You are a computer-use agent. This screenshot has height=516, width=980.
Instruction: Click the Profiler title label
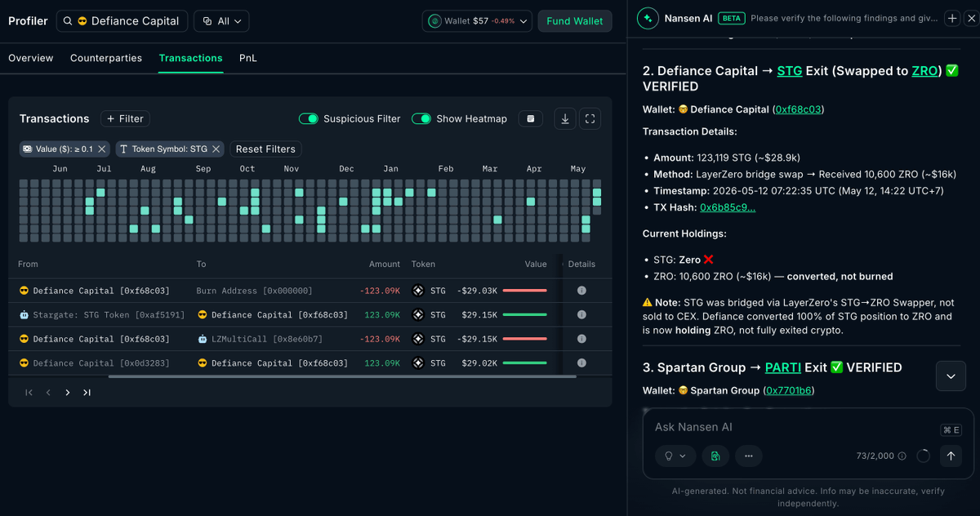28,21
